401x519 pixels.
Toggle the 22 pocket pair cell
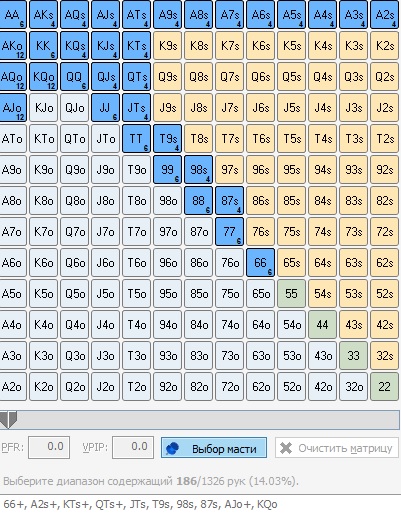coord(384,387)
